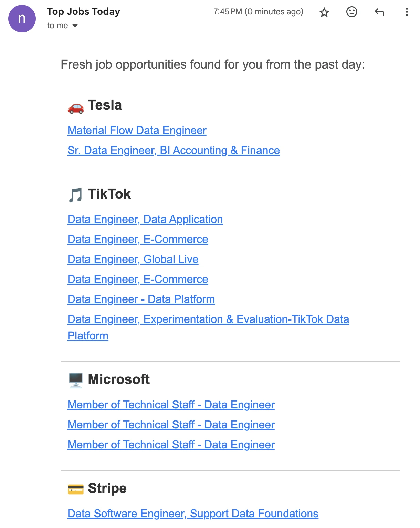Open Material Flow Data Engineer job posting
The height and width of the screenshot is (528, 420).
[137, 130]
